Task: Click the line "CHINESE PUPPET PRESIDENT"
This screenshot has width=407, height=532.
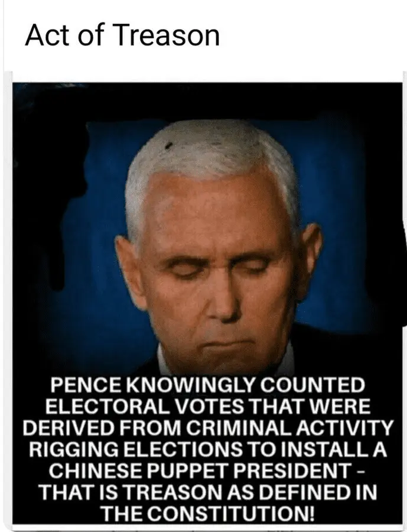Action: 200,471
